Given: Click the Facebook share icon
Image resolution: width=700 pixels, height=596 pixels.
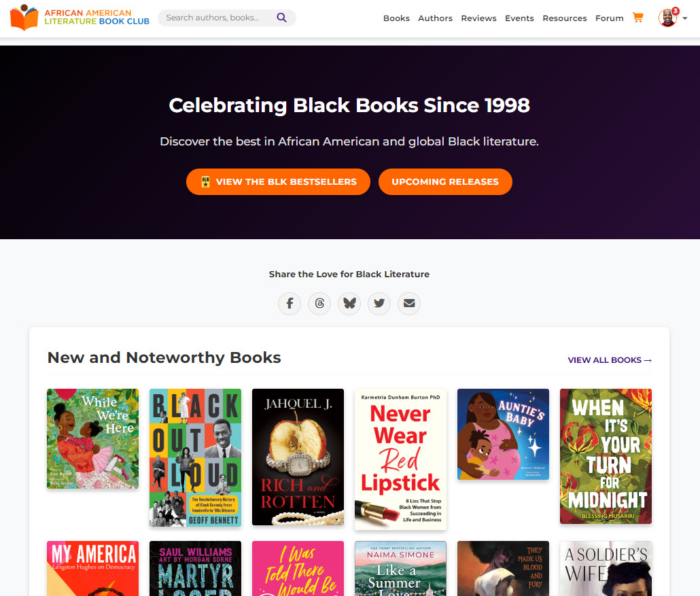Looking at the screenshot, I should click(290, 303).
